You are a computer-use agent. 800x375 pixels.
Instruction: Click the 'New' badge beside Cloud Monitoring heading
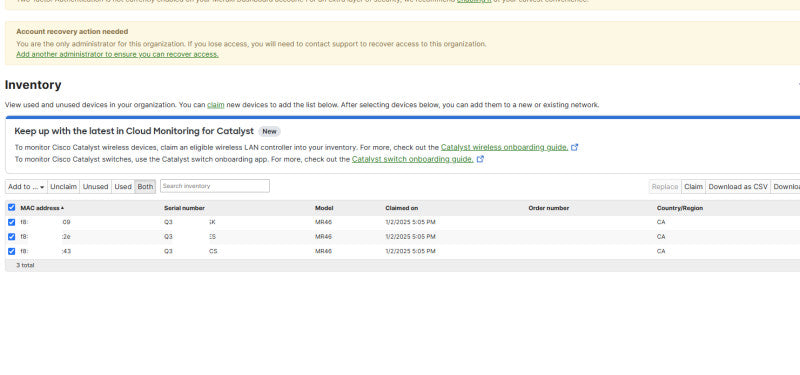point(269,132)
